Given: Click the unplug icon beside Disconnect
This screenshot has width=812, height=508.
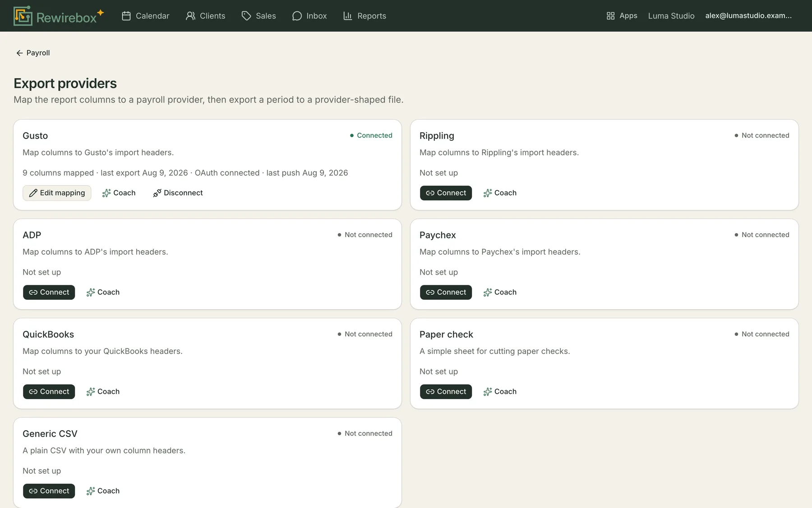Looking at the screenshot, I should click(x=157, y=193).
